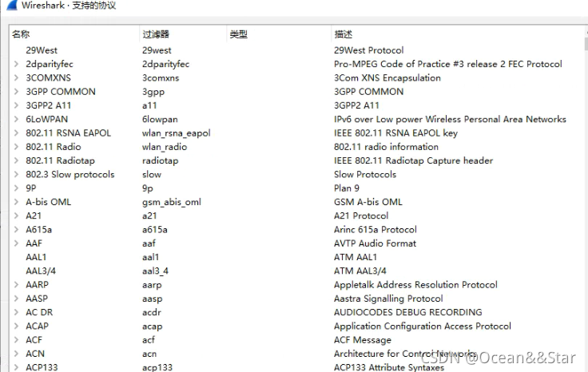Screen dimensions: 588x372
Task: Click the 802.11 Radiotap name label
Action: [61, 160]
